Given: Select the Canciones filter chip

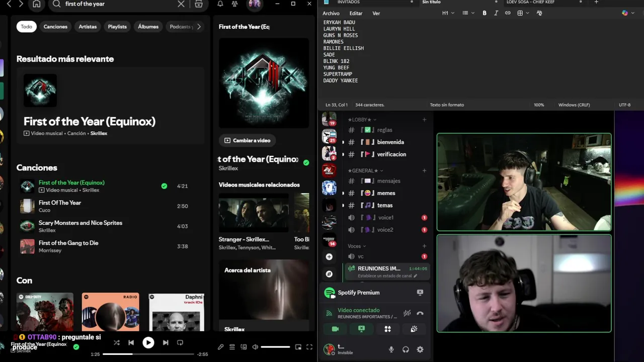Looking at the screenshot, I should click(55, 27).
